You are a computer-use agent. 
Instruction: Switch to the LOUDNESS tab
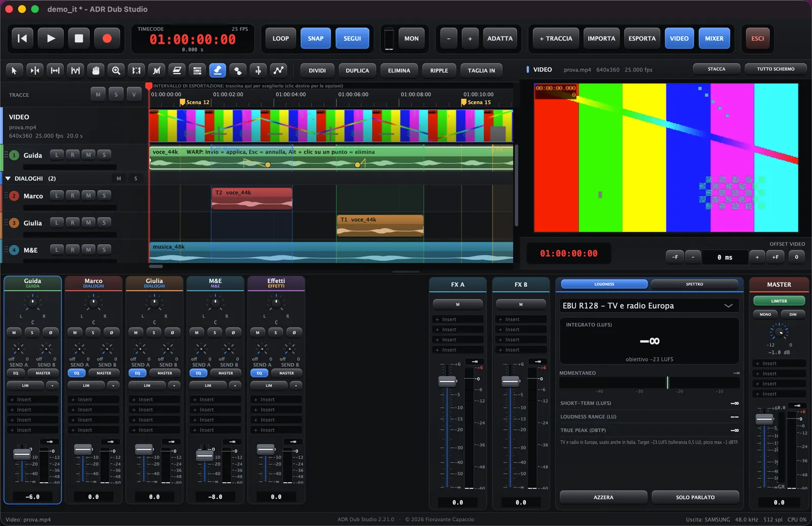(604, 284)
